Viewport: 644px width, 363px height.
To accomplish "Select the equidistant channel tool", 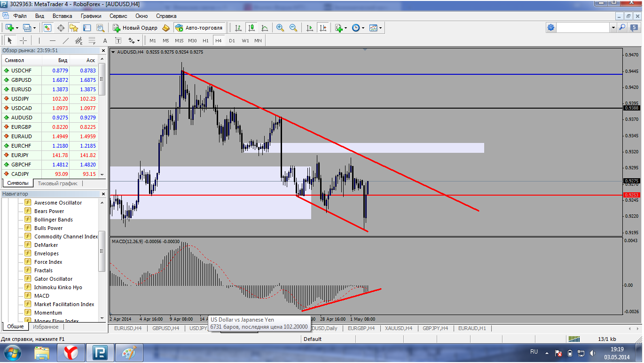I will click(x=79, y=40).
